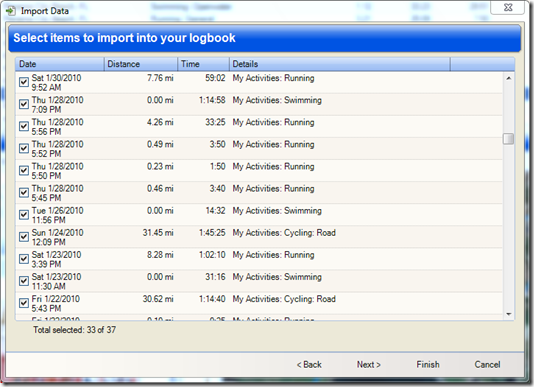534x387 pixels.
Task: Select the 14:32 time cell
Action: [215, 211]
